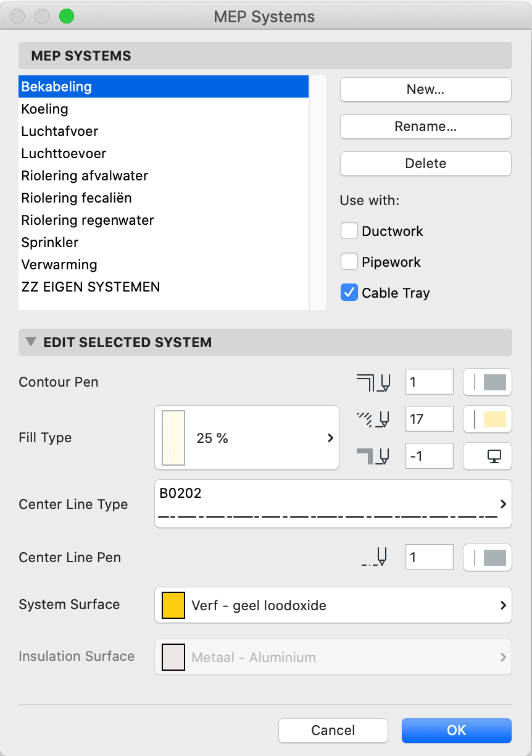Click the center line pen icon
The height and width of the screenshot is (756, 532).
[x=375, y=558]
